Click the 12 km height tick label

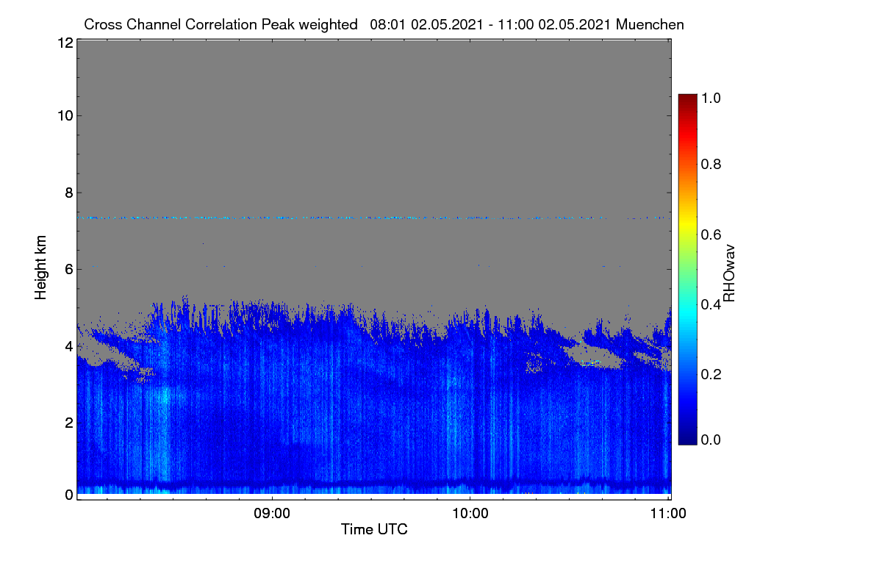click(64, 43)
